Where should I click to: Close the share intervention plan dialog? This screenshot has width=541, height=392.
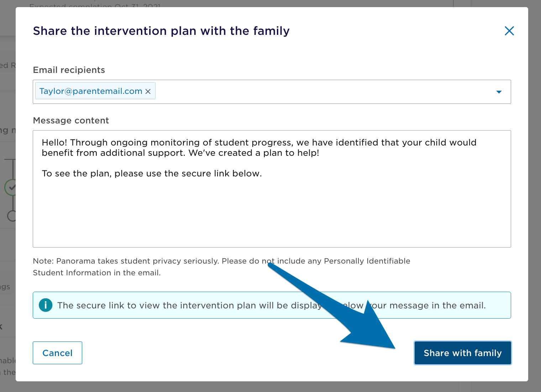[x=509, y=31]
